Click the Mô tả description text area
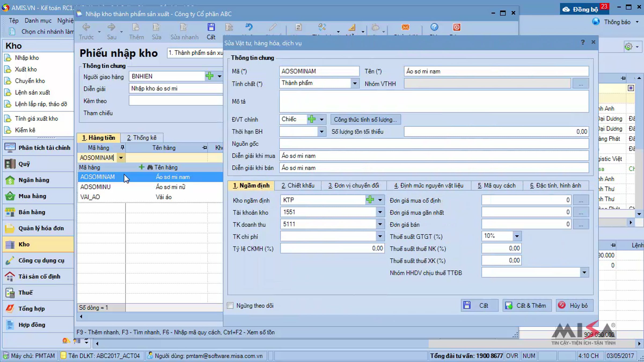The height and width of the screenshot is (362, 644). coord(434,101)
